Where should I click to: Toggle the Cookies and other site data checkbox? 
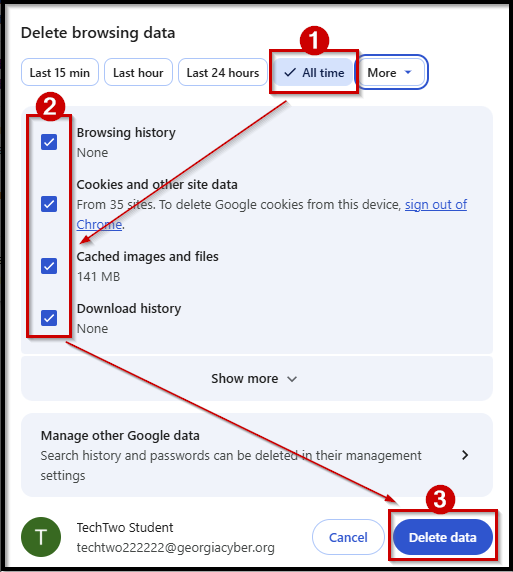coord(49,204)
